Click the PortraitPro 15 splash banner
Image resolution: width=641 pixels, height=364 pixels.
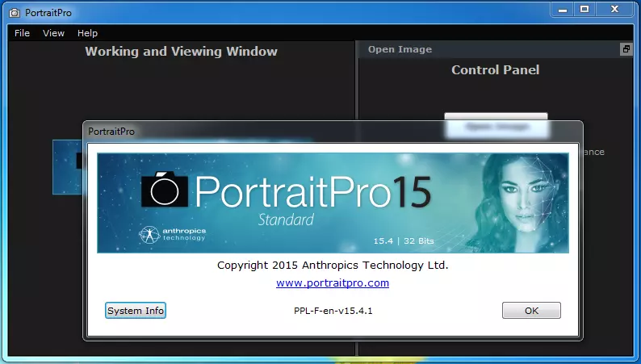[333, 203]
